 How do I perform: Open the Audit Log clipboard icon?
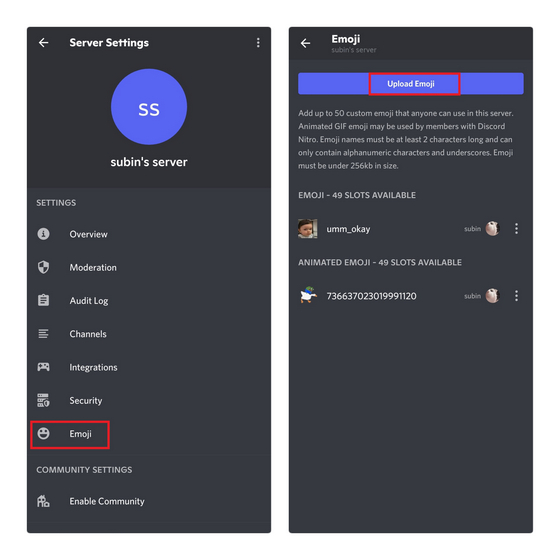click(x=44, y=300)
